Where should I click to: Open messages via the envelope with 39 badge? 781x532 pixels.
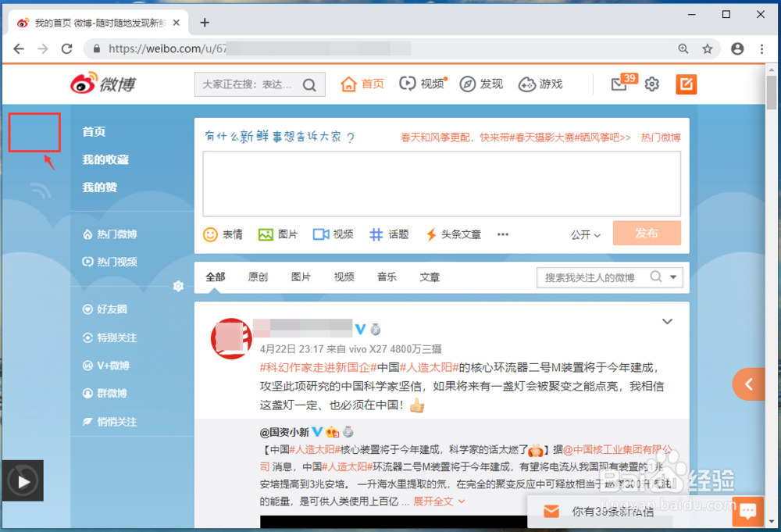pyautogui.click(x=619, y=84)
